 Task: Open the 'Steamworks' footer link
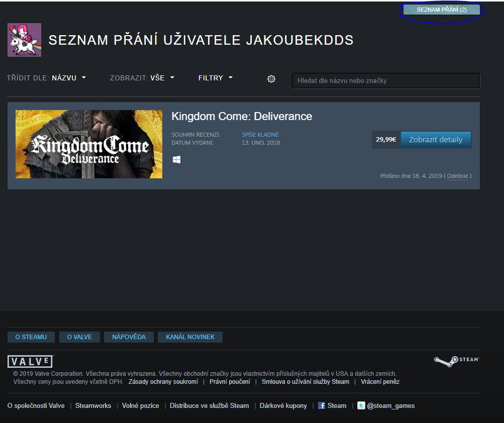click(x=93, y=405)
